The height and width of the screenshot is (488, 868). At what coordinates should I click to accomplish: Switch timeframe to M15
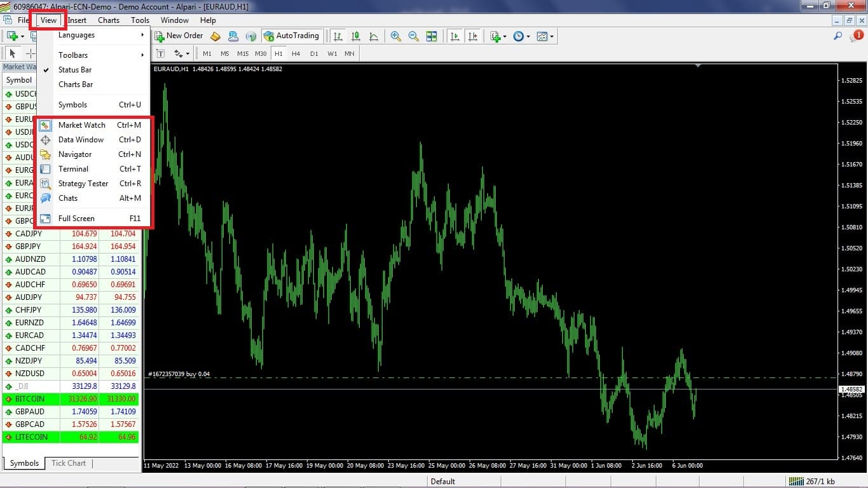coord(243,54)
